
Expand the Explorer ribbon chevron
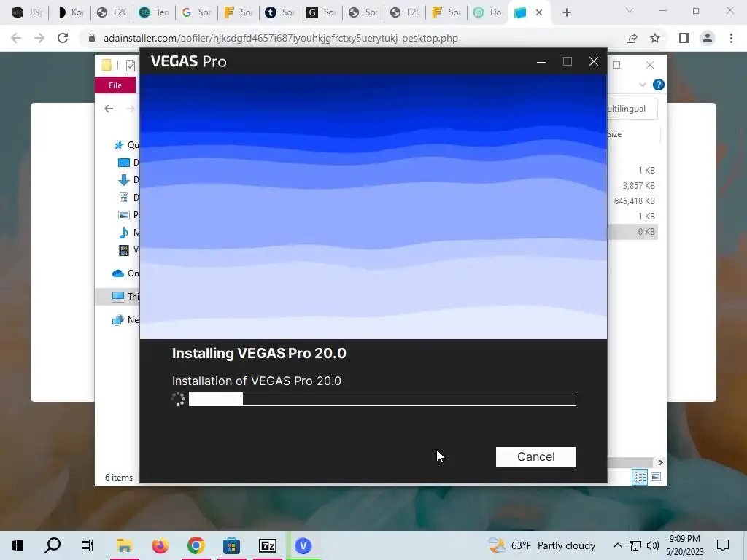[x=642, y=85]
